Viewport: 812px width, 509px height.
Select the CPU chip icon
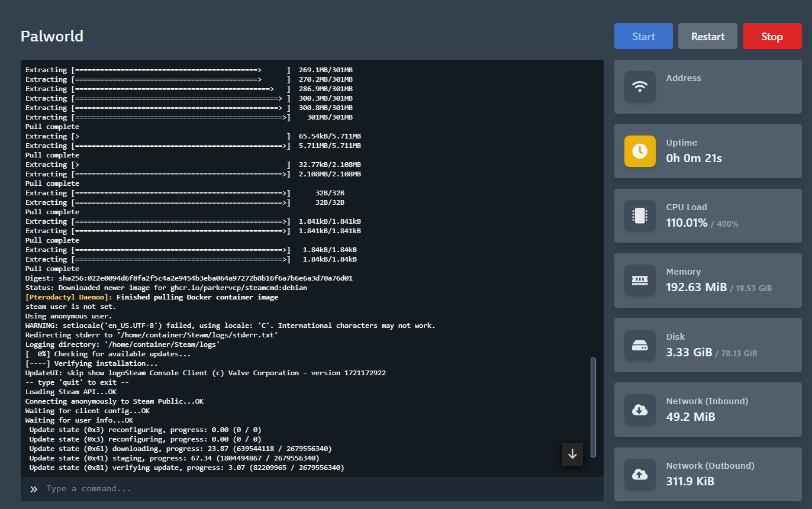pyautogui.click(x=640, y=215)
